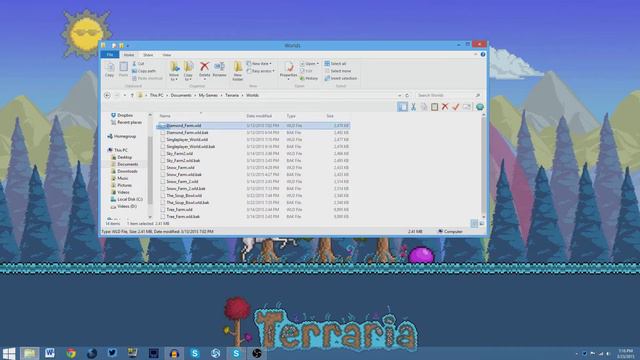Screen dimensions: 640x360
Task: Open Windows Start button
Action: (9, 353)
